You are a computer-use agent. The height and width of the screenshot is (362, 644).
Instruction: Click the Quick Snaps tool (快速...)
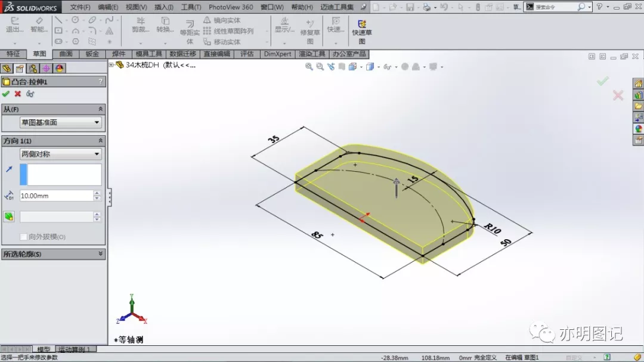(336, 24)
